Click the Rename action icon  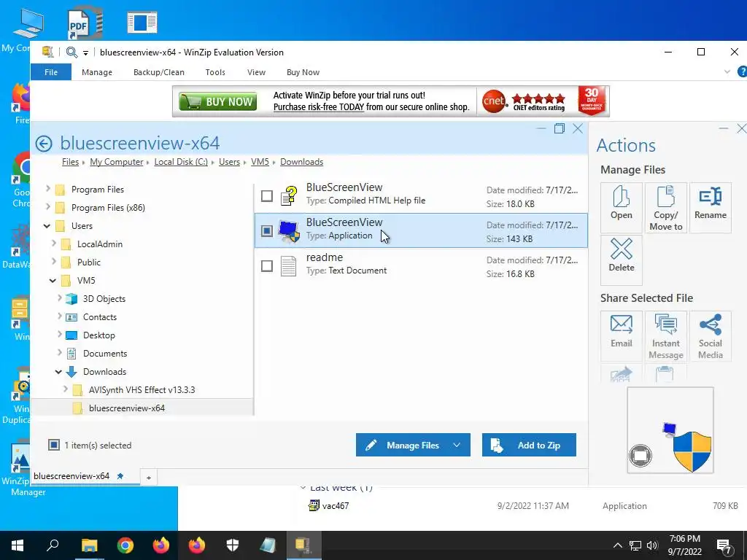coord(710,208)
